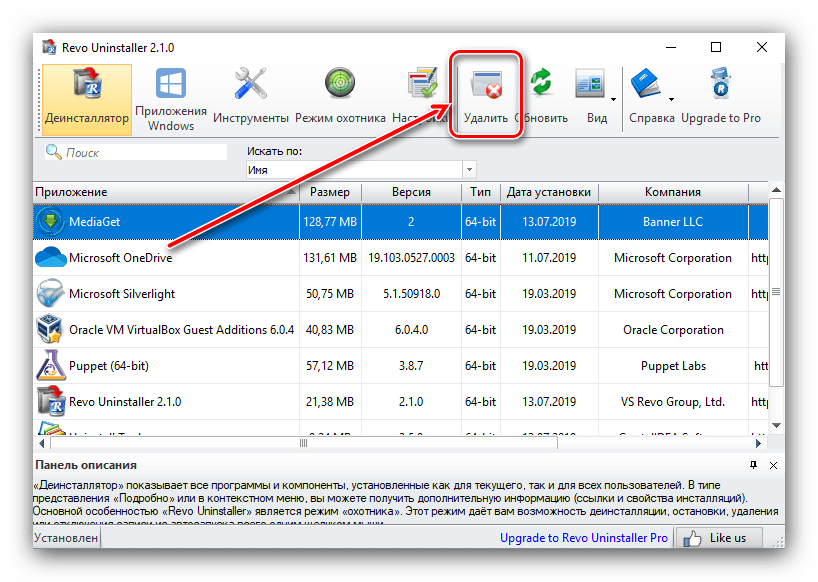Click the Banner LLC company cell
This screenshot has width=818, height=582.
click(x=673, y=222)
